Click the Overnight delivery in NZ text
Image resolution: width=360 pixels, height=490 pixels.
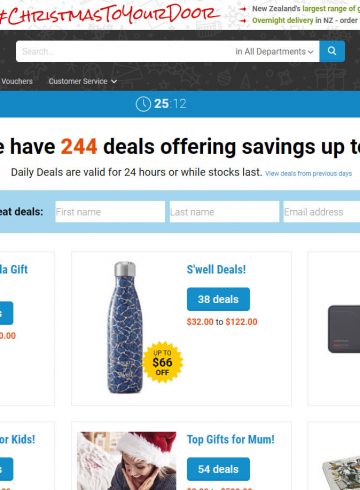click(x=292, y=21)
